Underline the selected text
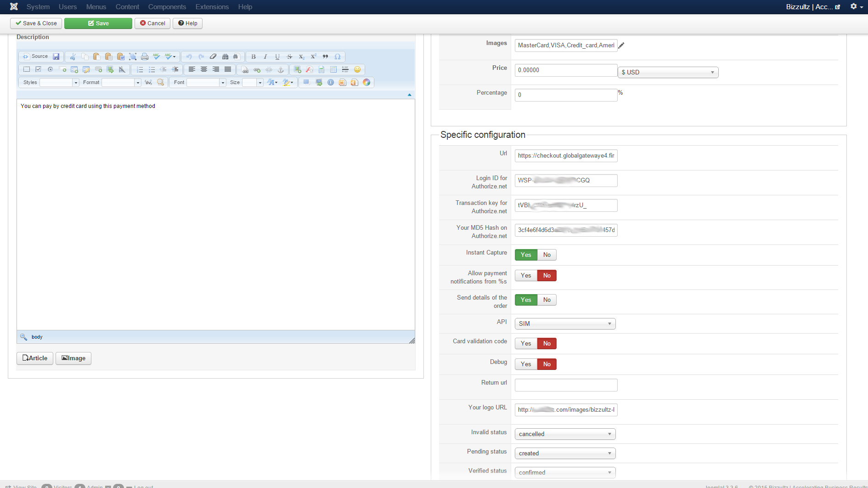Screen dimensions: 868x488 click(277, 57)
